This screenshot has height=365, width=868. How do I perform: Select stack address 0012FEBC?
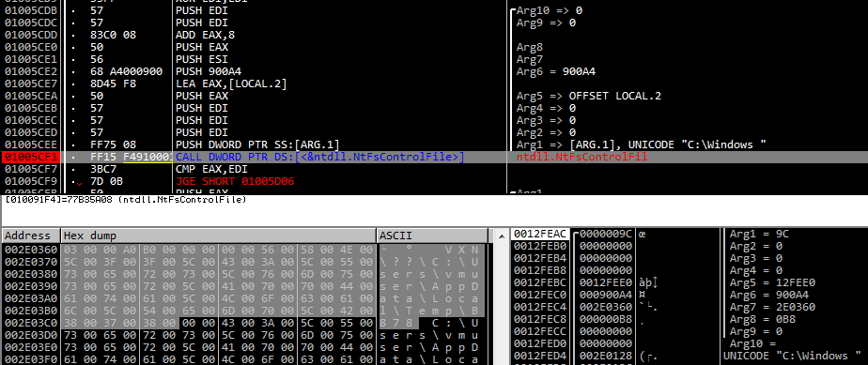click(540, 282)
